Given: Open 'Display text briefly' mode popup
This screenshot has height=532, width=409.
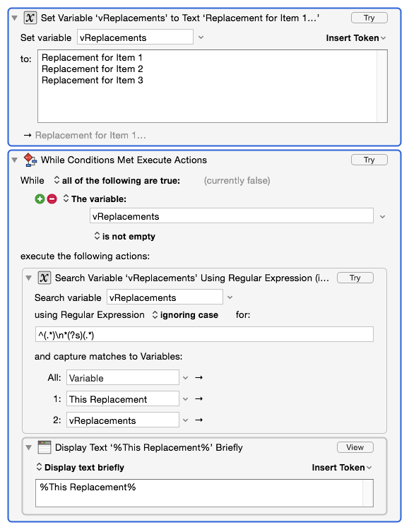Looking at the screenshot, I should click(80, 468).
